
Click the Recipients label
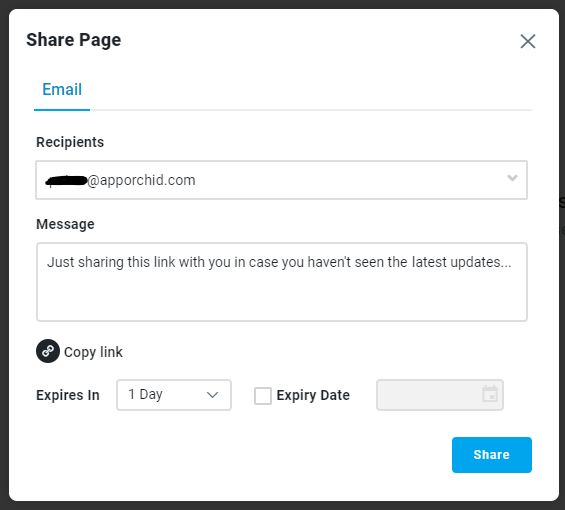click(70, 142)
